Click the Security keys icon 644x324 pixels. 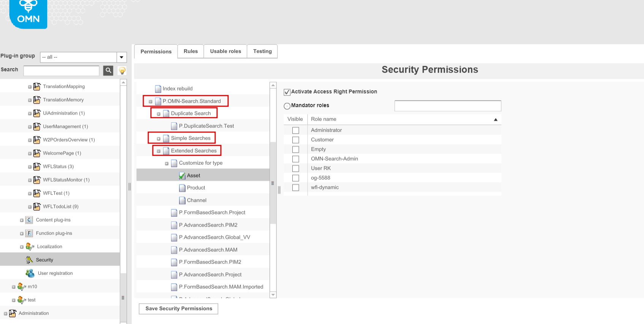[29, 260]
